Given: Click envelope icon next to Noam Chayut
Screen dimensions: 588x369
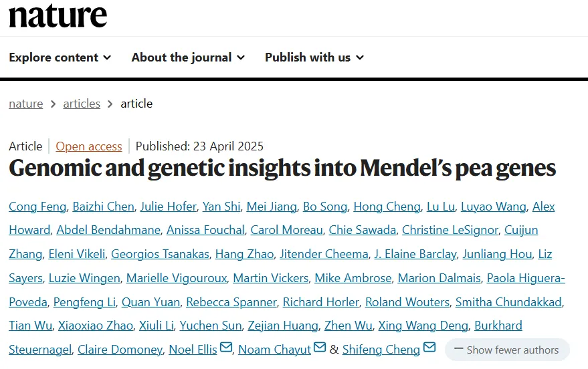Looking at the screenshot, I should 320,348.
